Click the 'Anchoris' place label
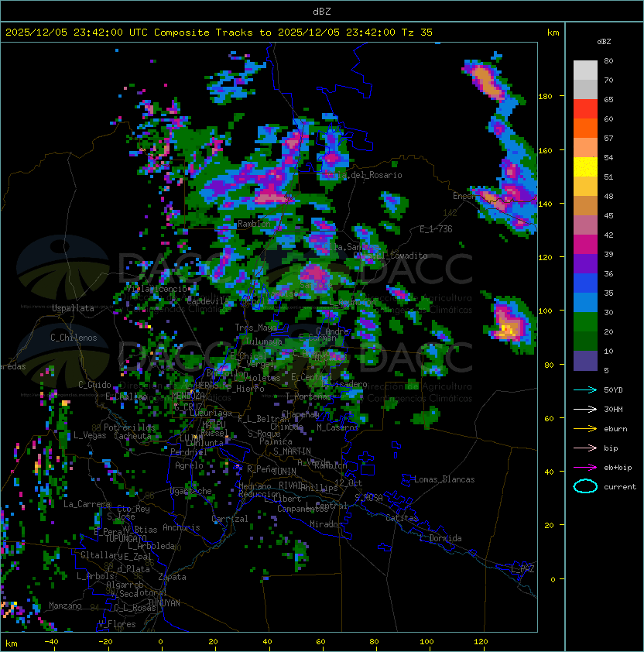Screen dimensions: 644x652 click(181, 527)
